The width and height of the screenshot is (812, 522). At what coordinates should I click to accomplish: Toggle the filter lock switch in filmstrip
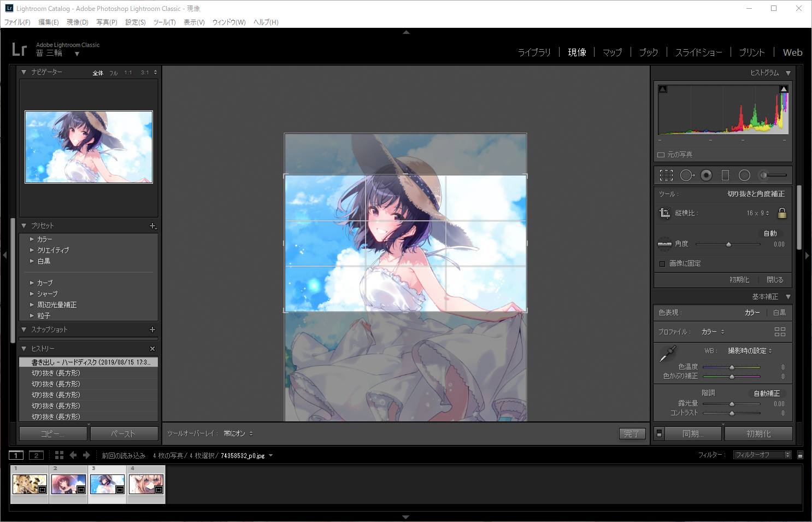coord(800,455)
